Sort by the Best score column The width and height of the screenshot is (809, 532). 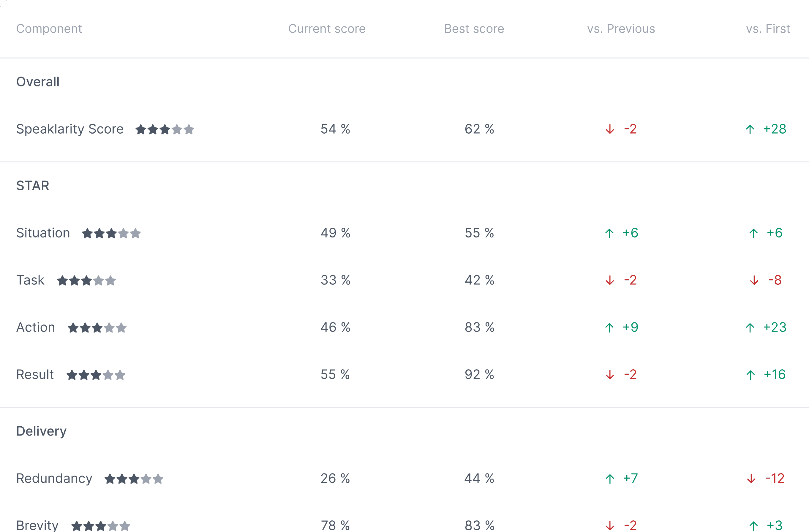tap(474, 28)
